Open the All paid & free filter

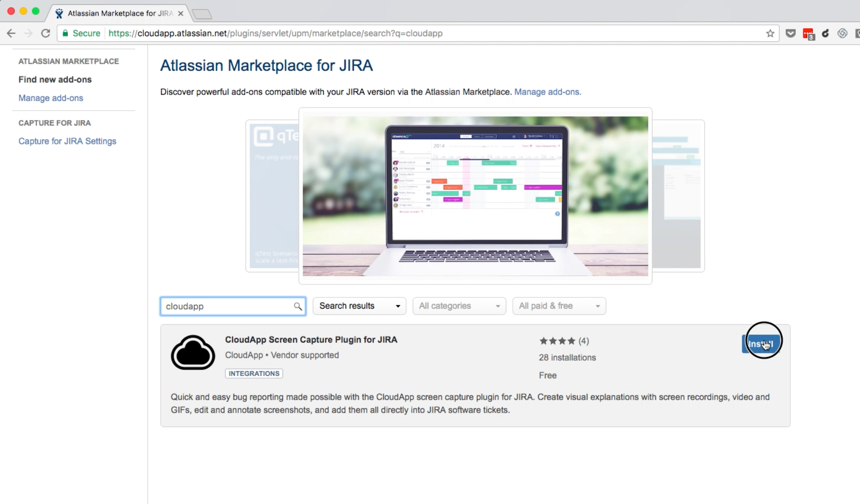click(559, 306)
